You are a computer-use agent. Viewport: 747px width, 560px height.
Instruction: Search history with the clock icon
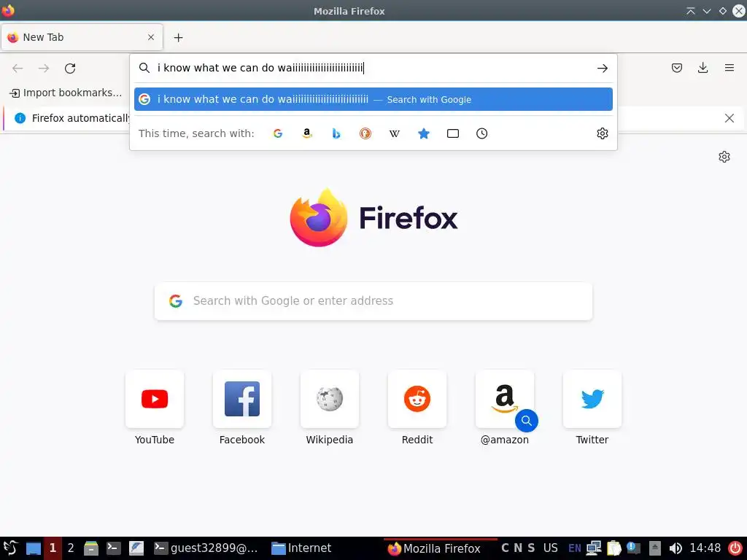point(482,133)
